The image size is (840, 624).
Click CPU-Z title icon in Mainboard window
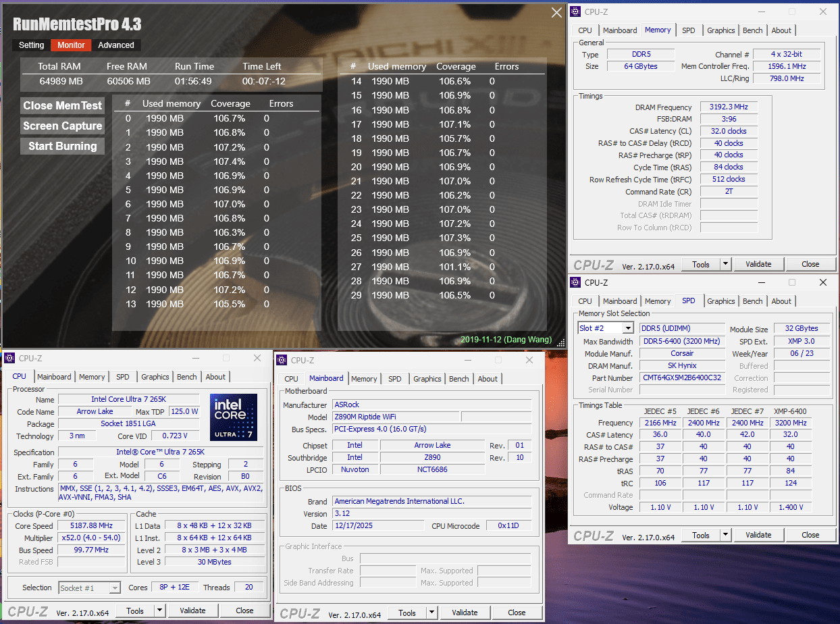click(x=283, y=360)
